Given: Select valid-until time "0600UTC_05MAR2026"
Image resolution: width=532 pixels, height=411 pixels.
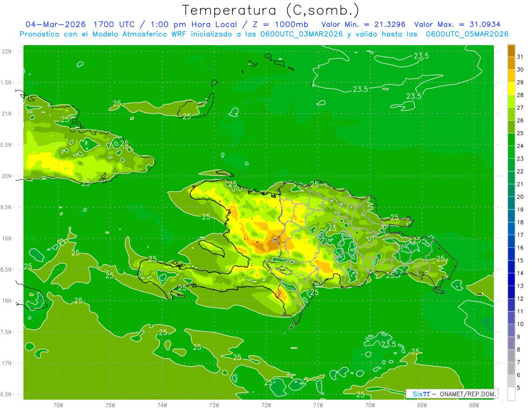Looking at the screenshot, I should (x=467, y=34).
